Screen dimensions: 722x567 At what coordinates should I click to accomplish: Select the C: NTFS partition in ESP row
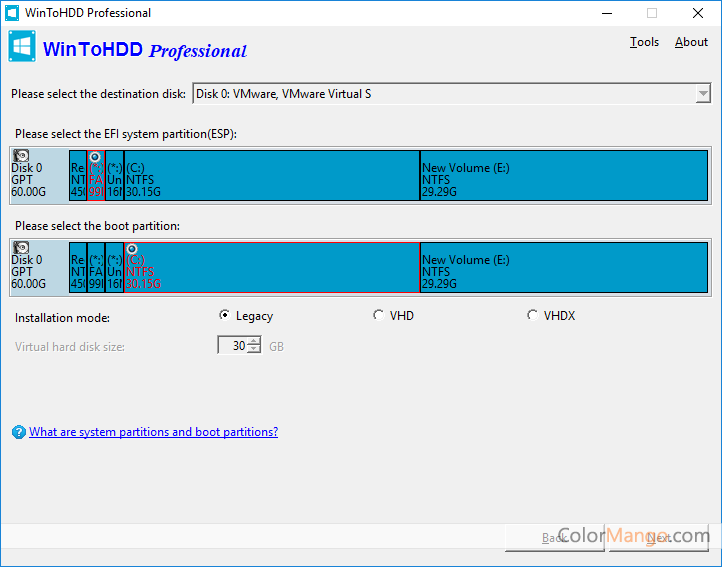coord(272,176)
